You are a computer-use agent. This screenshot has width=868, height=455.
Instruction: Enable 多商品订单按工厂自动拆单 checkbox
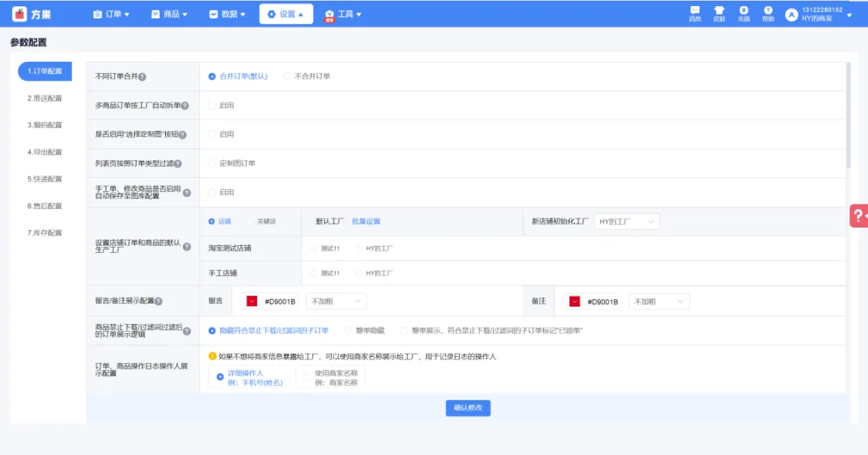tap(212, 106)
